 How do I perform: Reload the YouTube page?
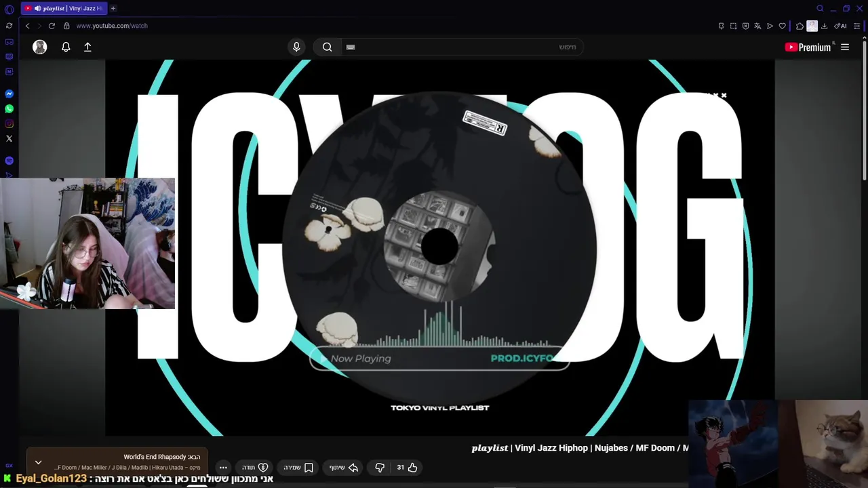pyautogui.click(x=52, y=26)
